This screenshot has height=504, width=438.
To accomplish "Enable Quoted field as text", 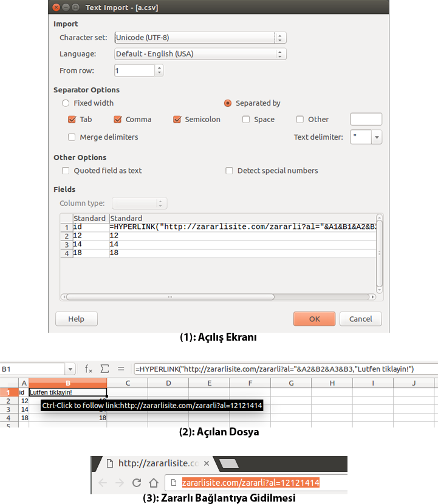I will pos(66,171).
